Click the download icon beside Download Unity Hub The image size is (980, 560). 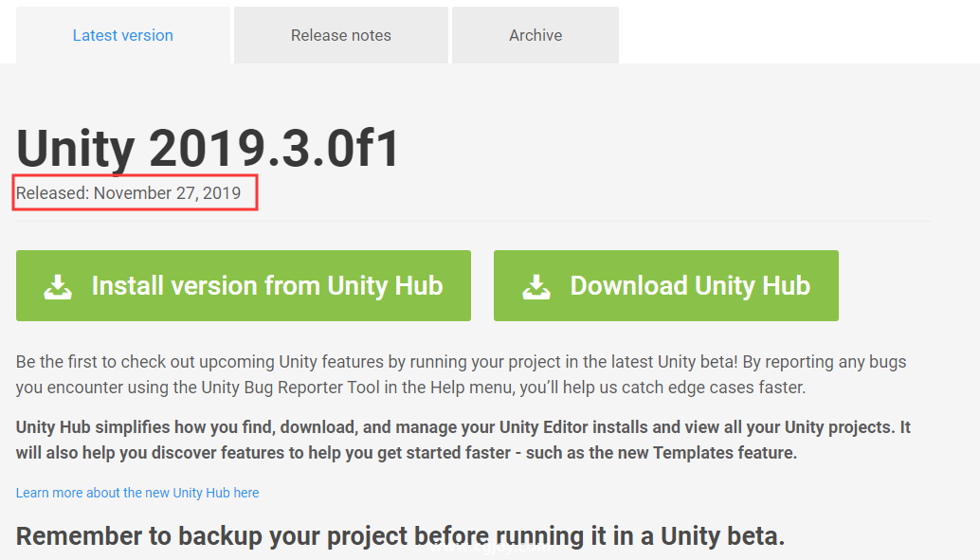click(536, 286)
